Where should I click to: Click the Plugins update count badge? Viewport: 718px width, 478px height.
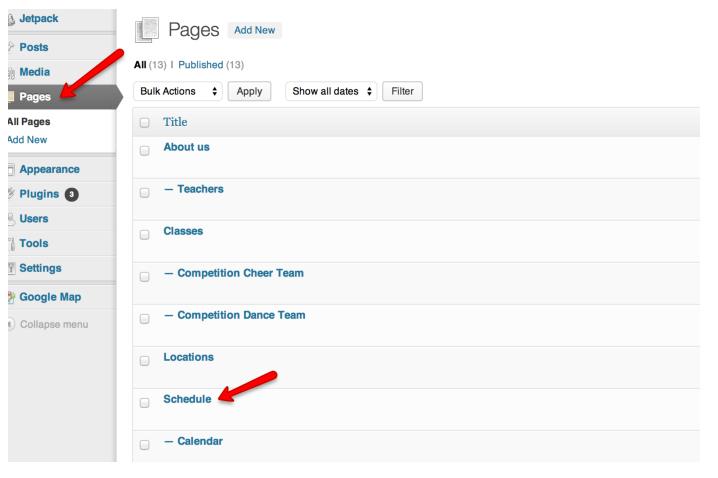(71, 195)
